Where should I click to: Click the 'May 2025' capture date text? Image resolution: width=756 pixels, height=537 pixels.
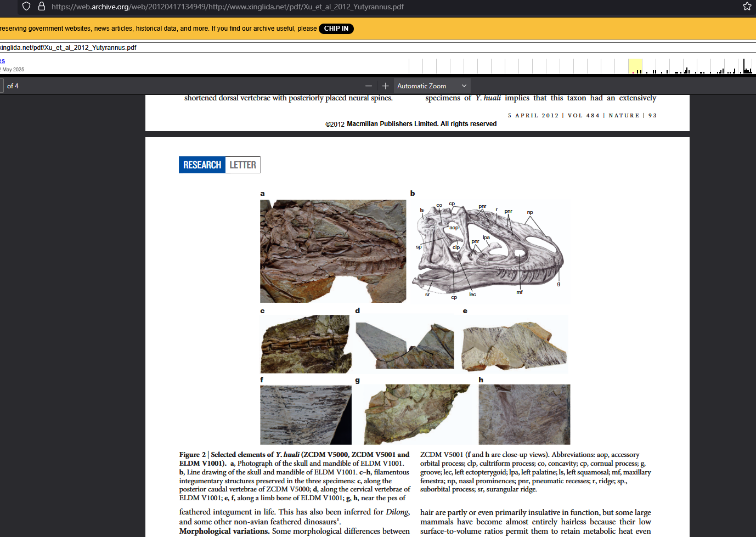(x=13, y=70)
